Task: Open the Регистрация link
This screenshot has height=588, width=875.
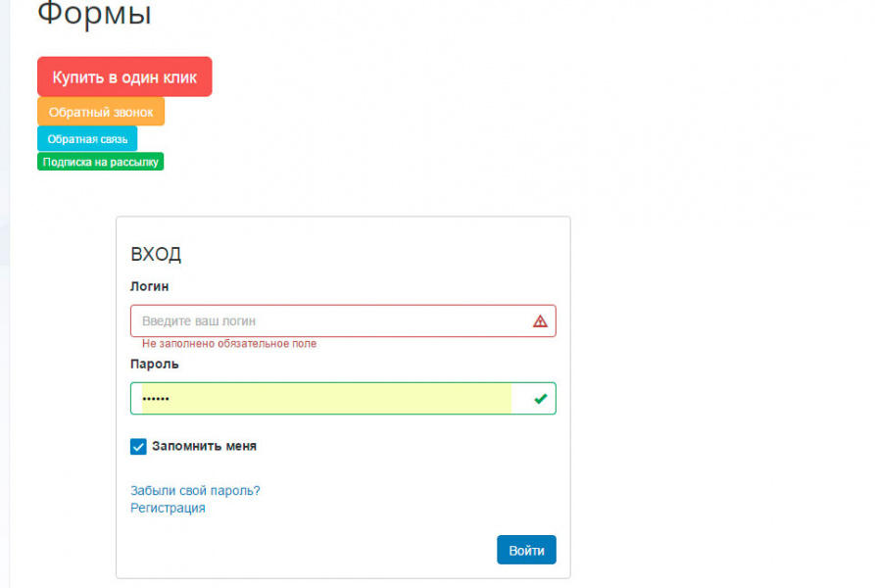Action: coord(168,508)
